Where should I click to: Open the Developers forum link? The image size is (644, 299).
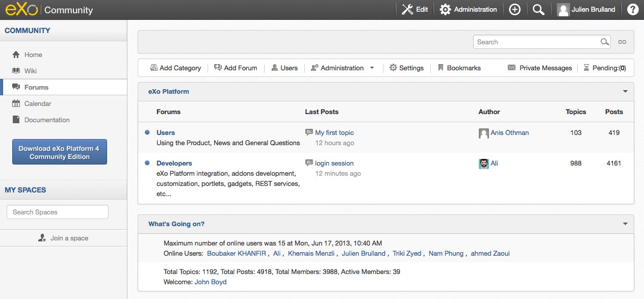[x=174, y=163]
